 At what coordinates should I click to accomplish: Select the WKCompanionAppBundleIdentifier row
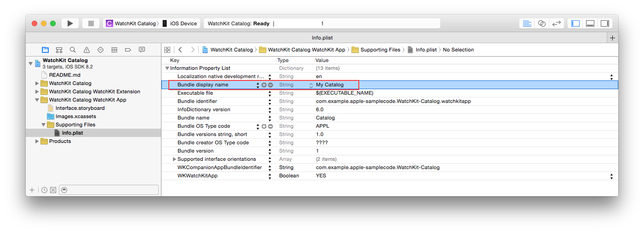[390, 168]
